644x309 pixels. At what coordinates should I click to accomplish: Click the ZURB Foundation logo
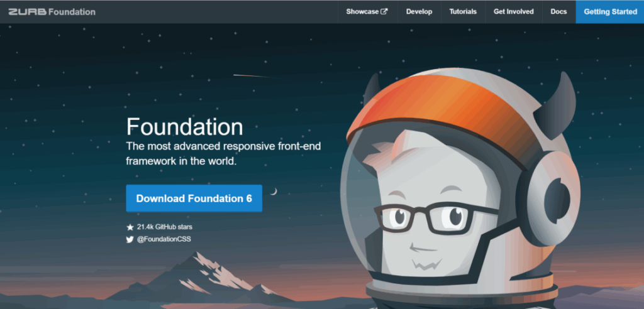pos(52,12)
